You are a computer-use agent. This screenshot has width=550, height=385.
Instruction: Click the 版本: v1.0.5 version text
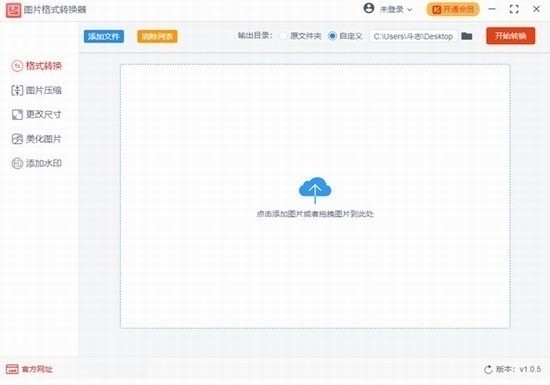click(518, 369)
